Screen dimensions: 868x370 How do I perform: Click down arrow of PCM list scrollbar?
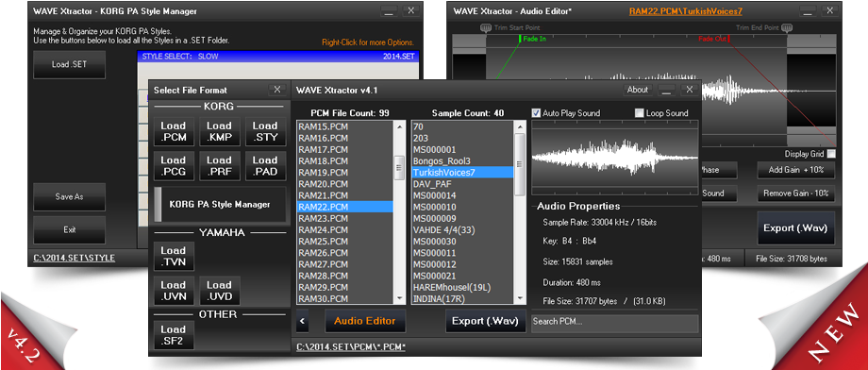(399, 298)
